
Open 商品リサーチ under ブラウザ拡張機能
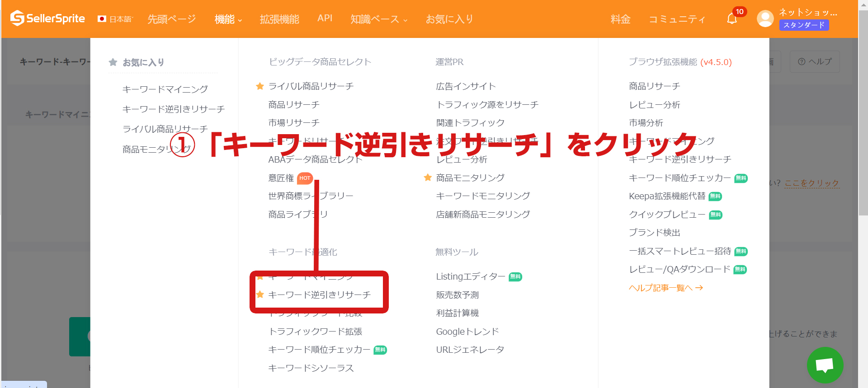655,86
